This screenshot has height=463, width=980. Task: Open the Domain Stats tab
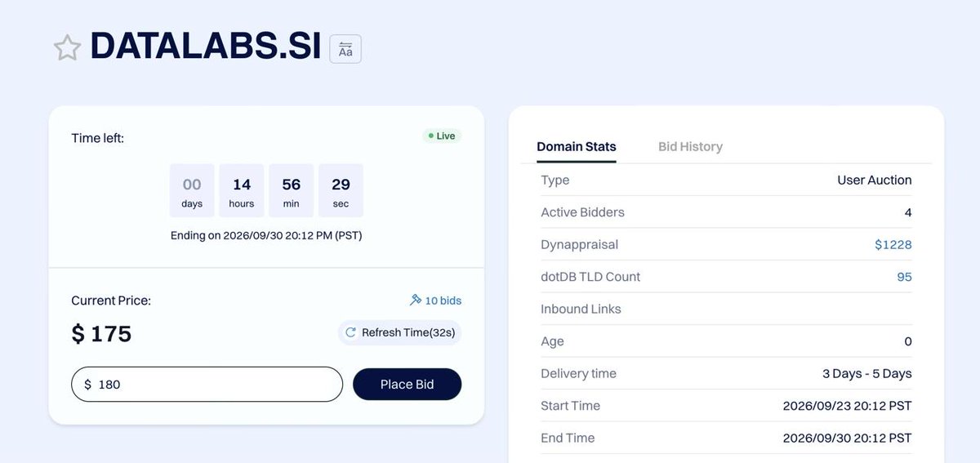tap(577, 147)
